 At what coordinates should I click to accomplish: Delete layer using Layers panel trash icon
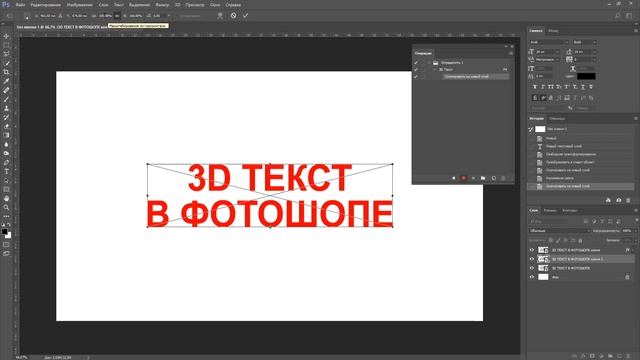(x=628, y=356)
